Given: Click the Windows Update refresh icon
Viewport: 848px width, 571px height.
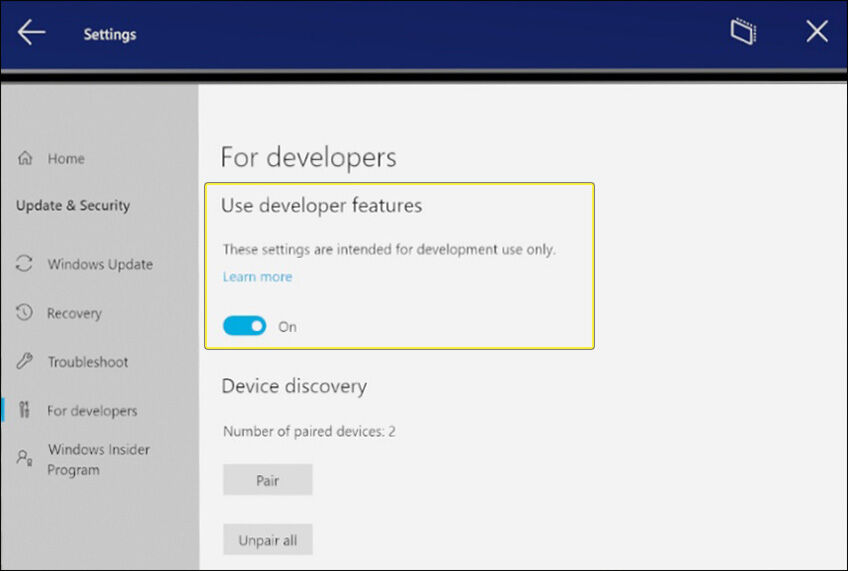Looking at the screenshot, I should [24, 263].
